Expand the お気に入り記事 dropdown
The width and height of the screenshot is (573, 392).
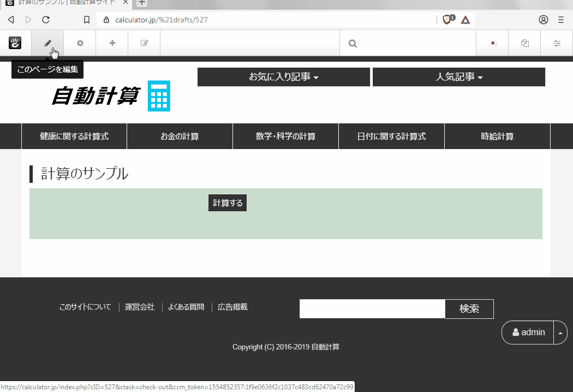(284, 77)
